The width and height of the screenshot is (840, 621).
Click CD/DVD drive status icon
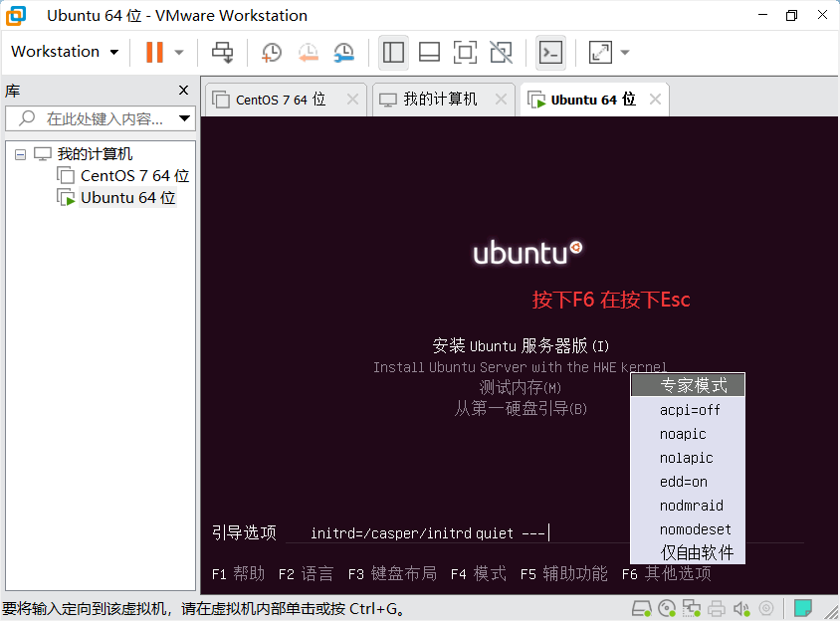click(667, 609)
